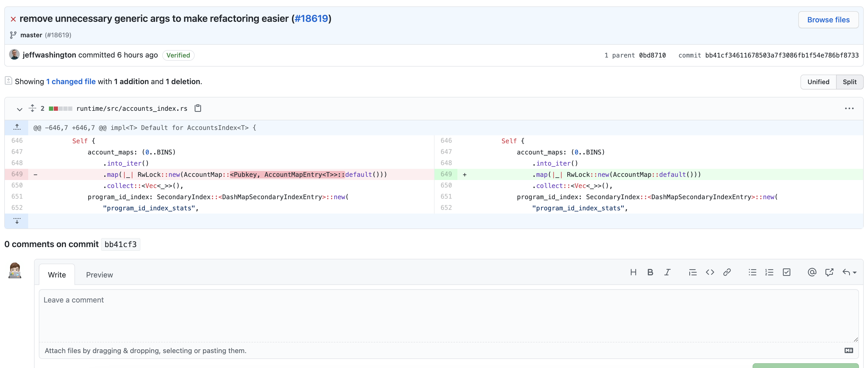
Task: Click the Browse files button
Action: (x=828, y=20)
